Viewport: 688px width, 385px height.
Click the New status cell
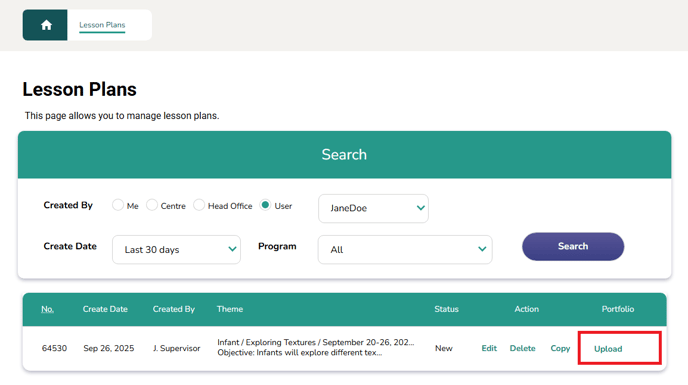click(x=444, y=348)
